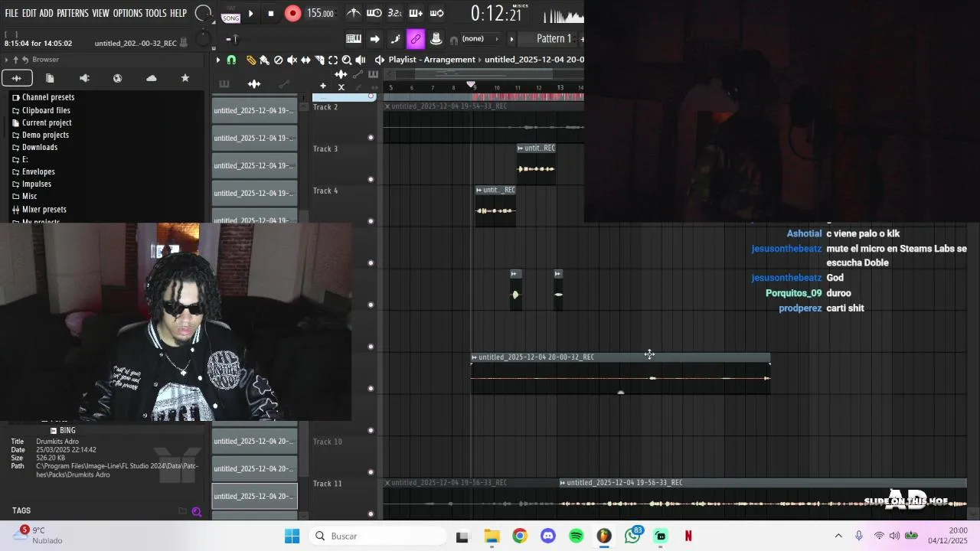Viewport: 980px width, 551px height.
Task: Toggle wait for input before recording
Action: [374, 13]
